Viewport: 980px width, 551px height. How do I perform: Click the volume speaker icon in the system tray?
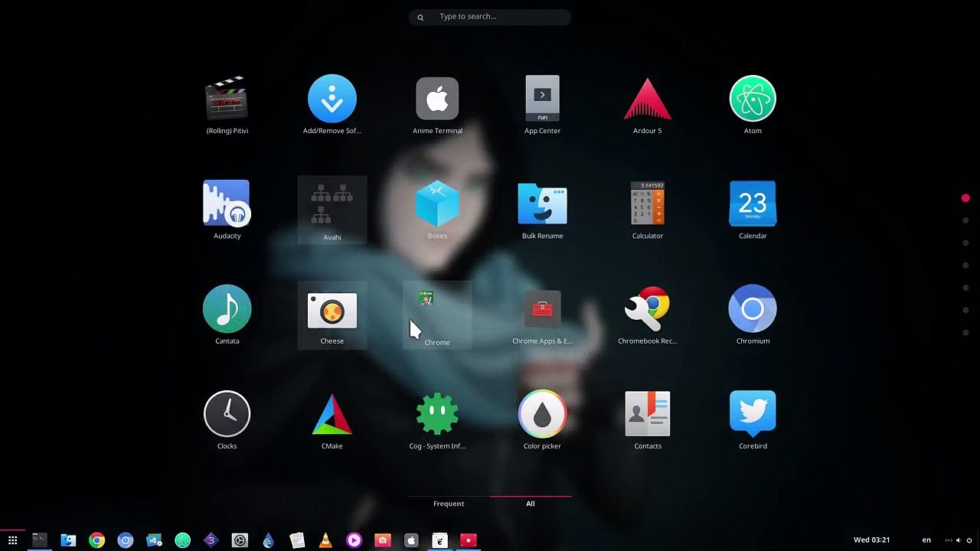958,540
